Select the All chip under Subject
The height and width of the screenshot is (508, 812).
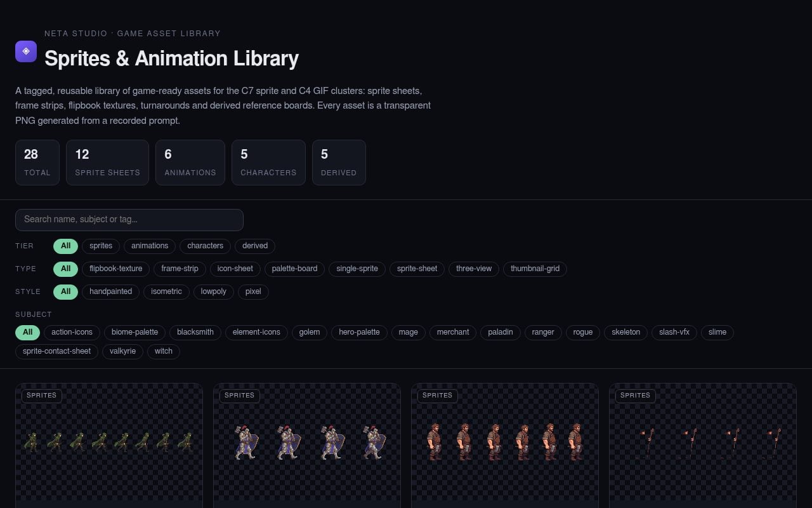pyautogui.click(x=27, y=332)
